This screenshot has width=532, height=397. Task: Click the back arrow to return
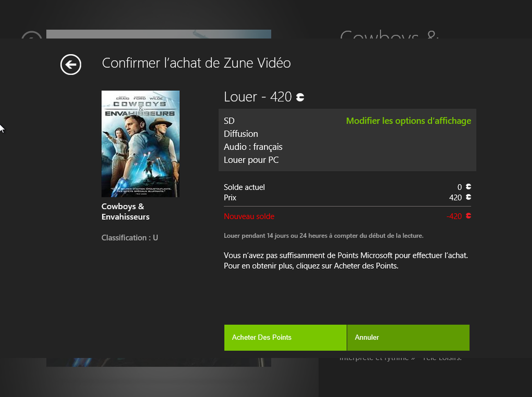point(70,65)
